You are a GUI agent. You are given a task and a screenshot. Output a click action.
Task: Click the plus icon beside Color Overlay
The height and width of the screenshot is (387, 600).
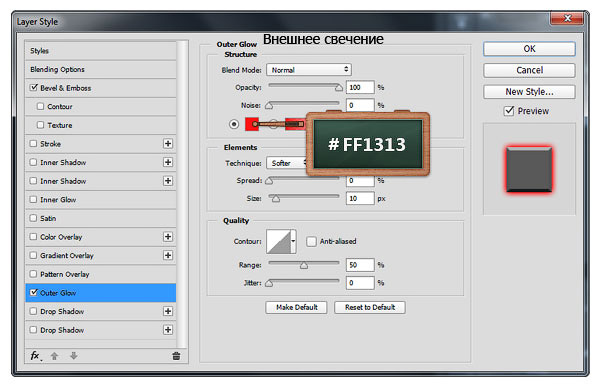168,237
